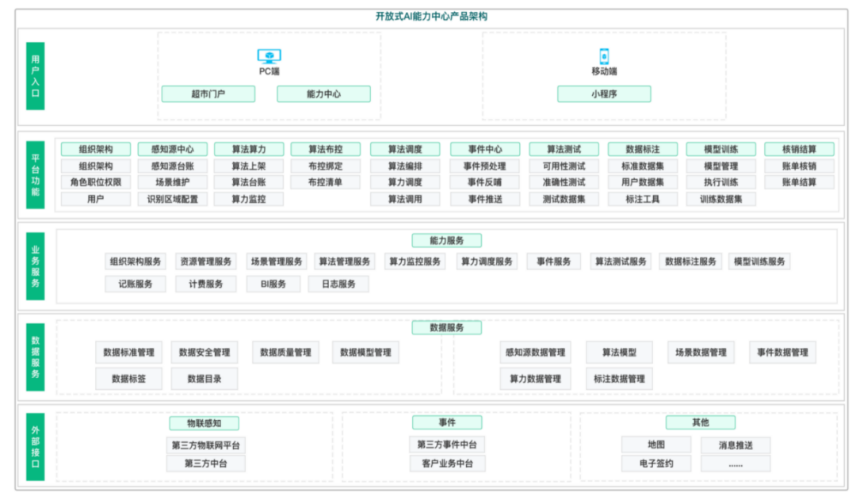Viewport: 856px width, 504px height.
Task: Select the vertical 外部接口 side label
Action: coord(36,447)
